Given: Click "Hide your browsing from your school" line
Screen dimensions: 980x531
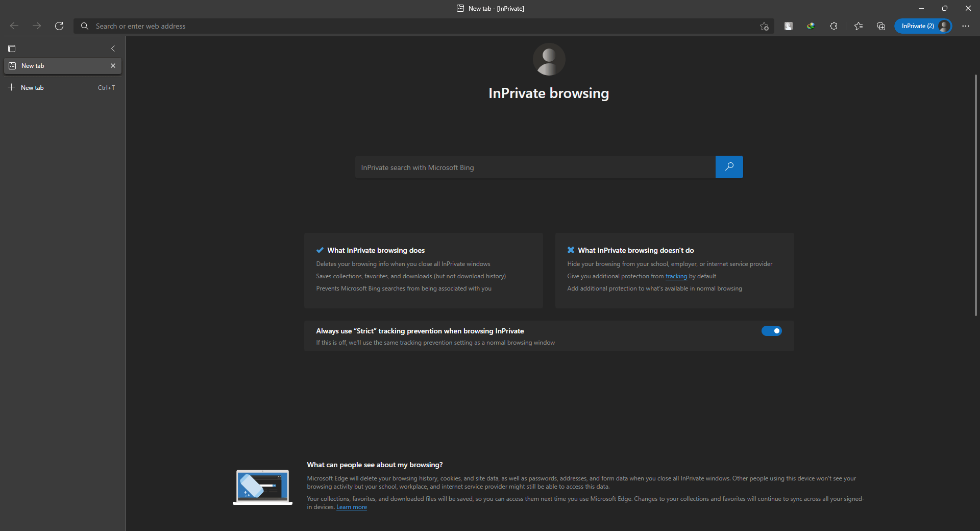Looking at the screenshot, I should click(670, 264).
